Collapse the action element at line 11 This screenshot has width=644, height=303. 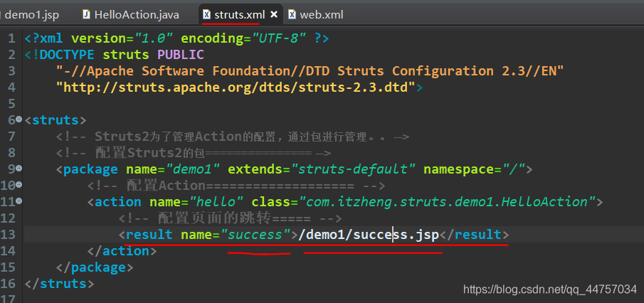[x=19, y=201]
